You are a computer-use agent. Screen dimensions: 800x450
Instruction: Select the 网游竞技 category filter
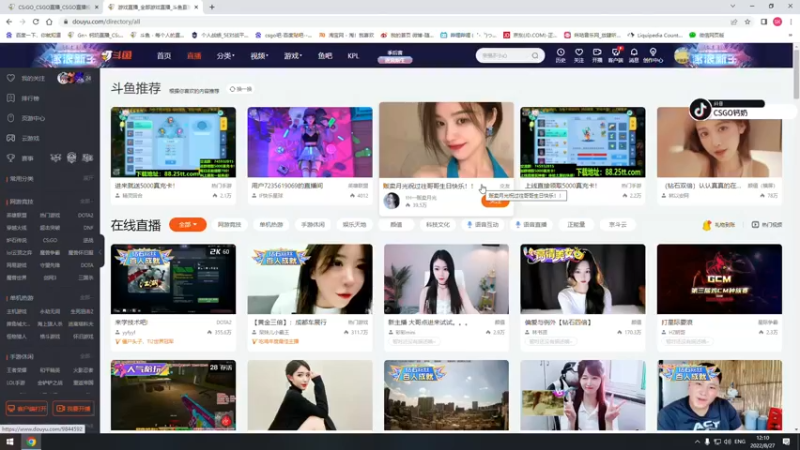point(229,224)
